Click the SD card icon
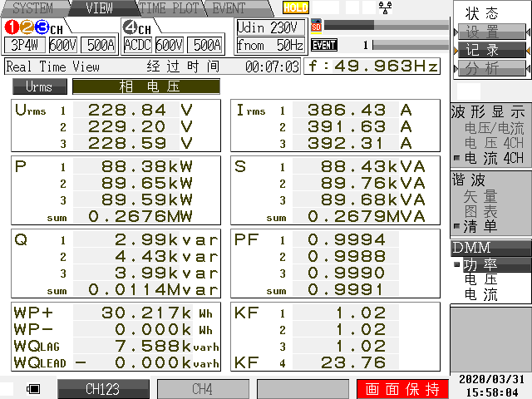Image resolution: width=532 pixels, height=399 pixels. (x=316, y=26)
